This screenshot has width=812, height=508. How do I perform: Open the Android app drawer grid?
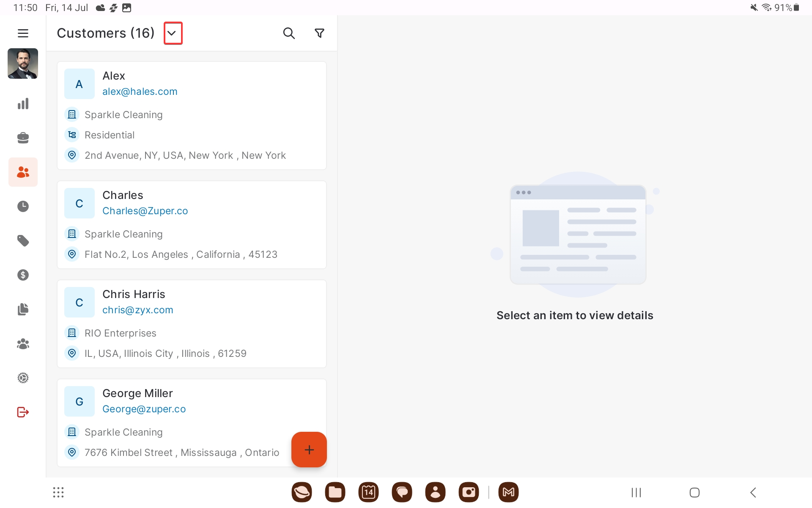click(x=58, y=492)
